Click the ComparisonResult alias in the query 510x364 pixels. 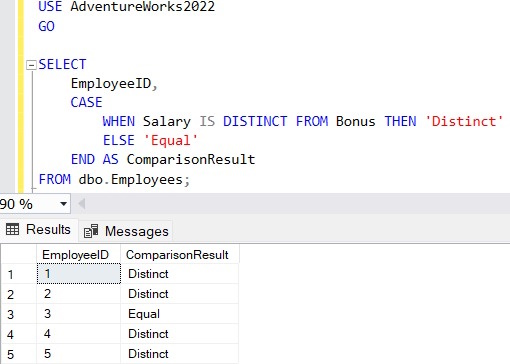(x=191, y=159)
